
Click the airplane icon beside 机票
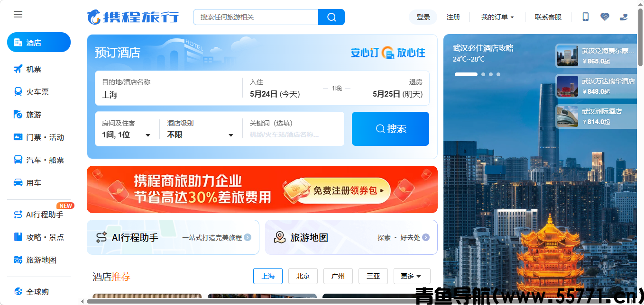click(18, 69)
